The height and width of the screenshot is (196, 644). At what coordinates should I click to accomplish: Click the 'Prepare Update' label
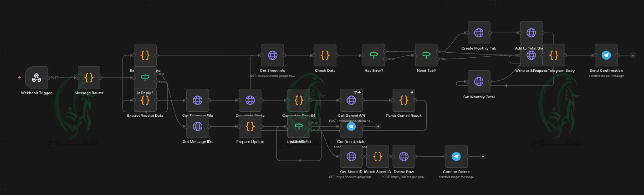tap(250, 142)
